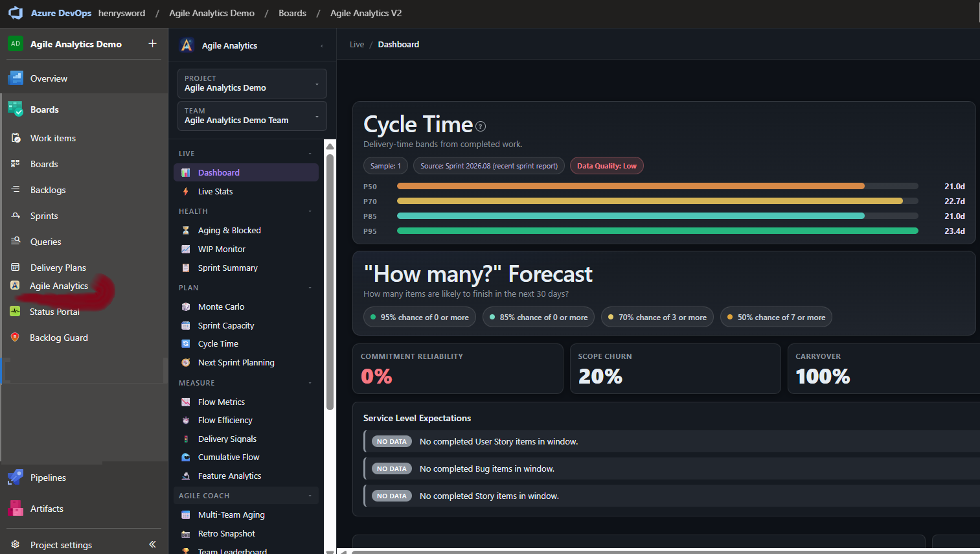Select the Dashboard menu item
This screenshot has width=980, height=554.
pyautogui.click(x=246, y=172)
